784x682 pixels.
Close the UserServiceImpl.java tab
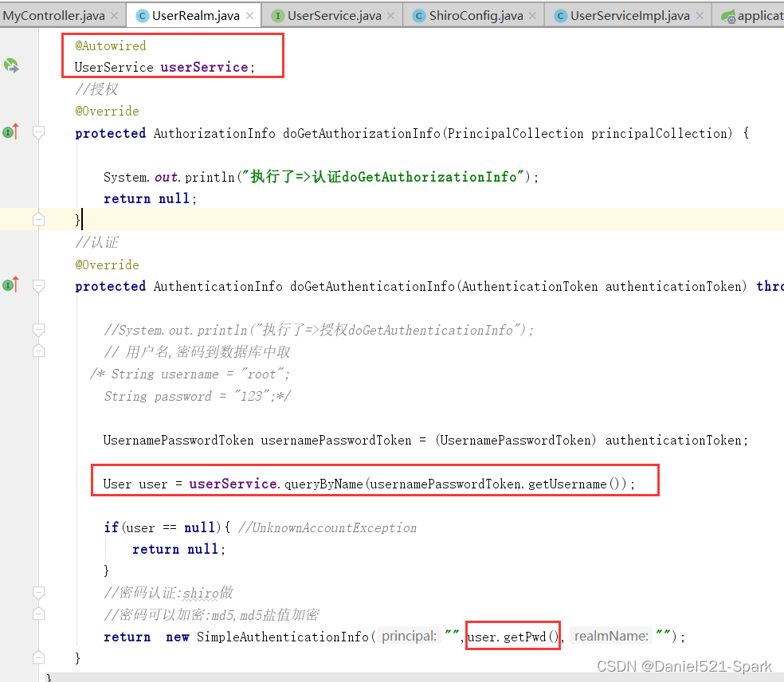pyautogui.click(x=700, y=16)
